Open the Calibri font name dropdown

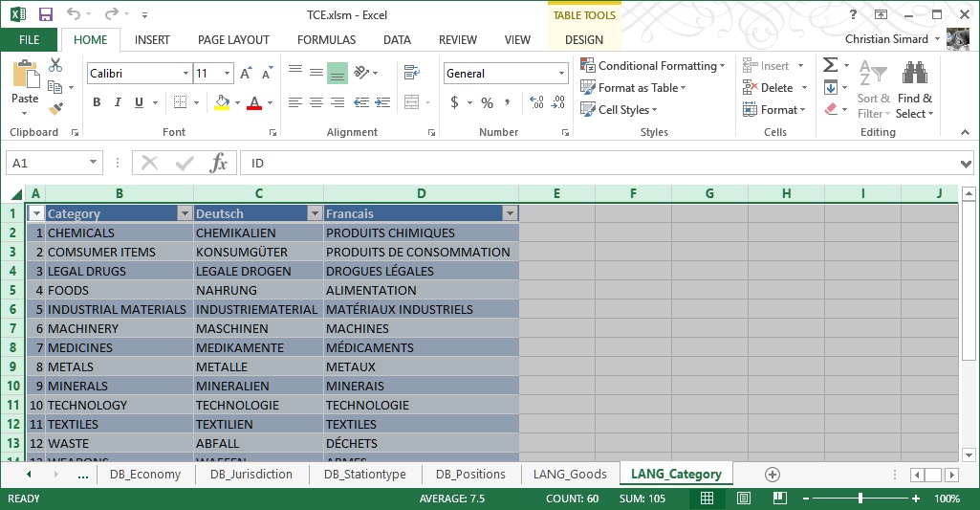tap(185, 74)
